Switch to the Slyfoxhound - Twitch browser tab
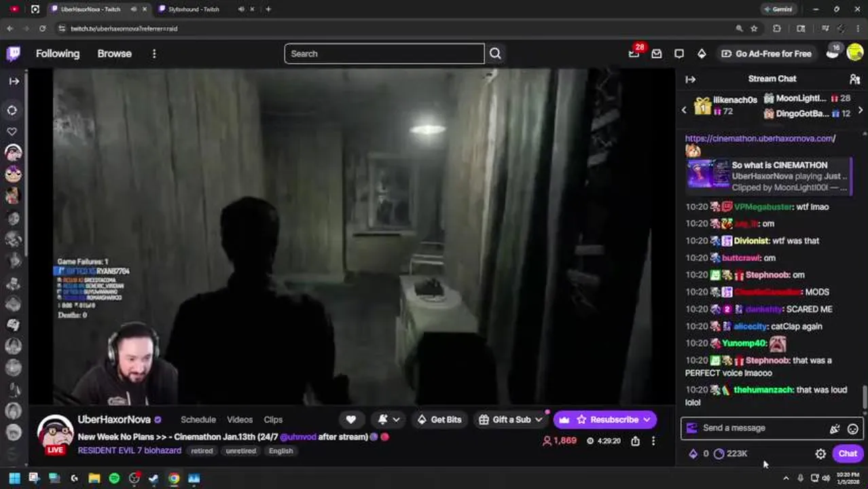 click(194, 9)
